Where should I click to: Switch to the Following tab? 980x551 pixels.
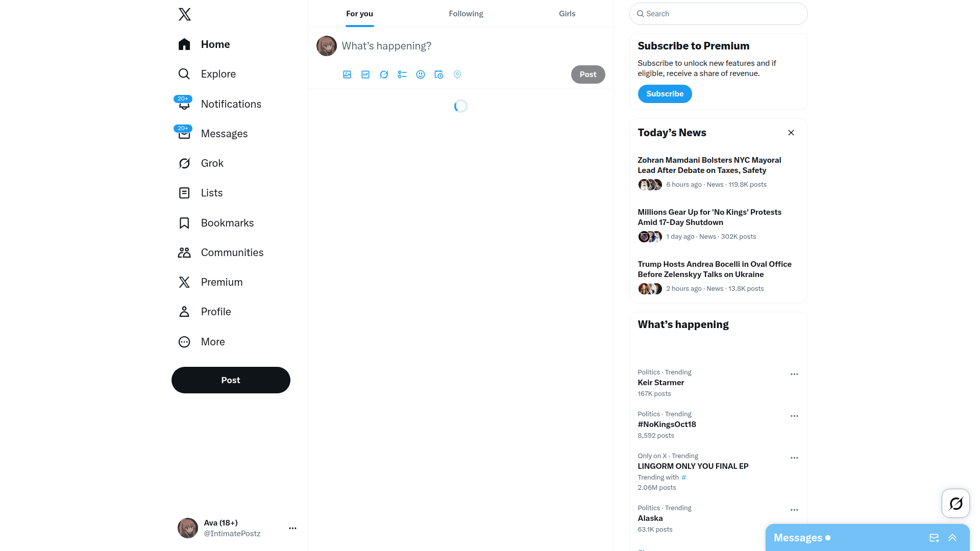(466, 14)
